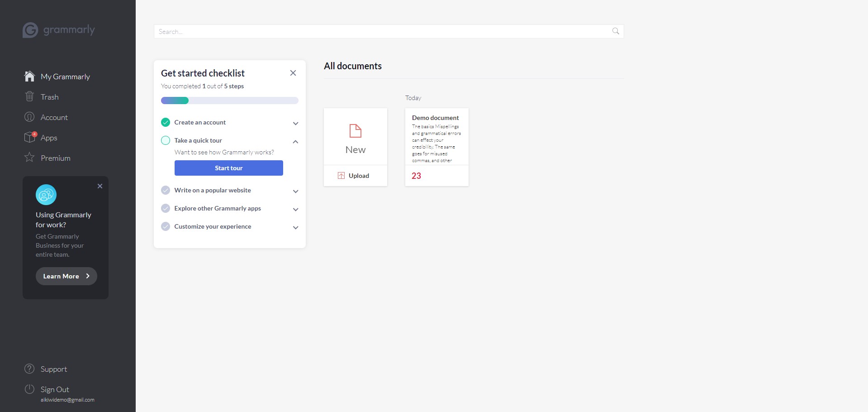This screenshot has width=868, height=412.
Task: Go to the Account menu item
Action: point(54,117)
